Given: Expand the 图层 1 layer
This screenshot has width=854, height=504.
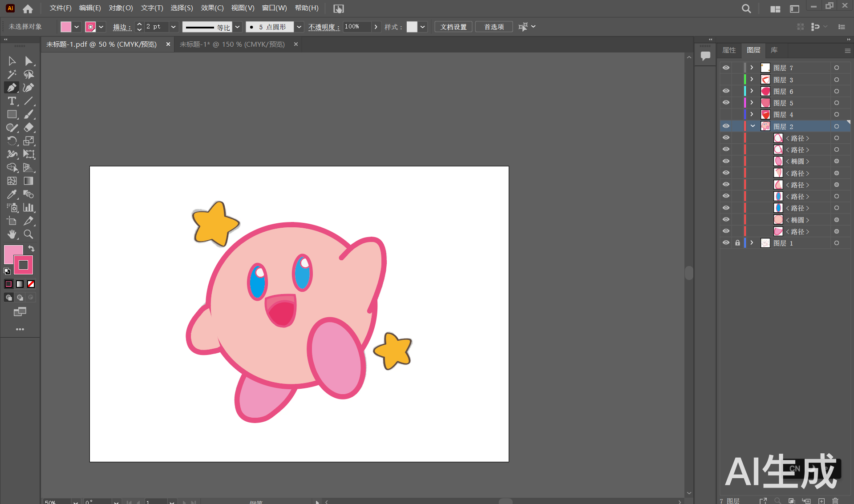Looking at the screenshot, I should (752, 243).
